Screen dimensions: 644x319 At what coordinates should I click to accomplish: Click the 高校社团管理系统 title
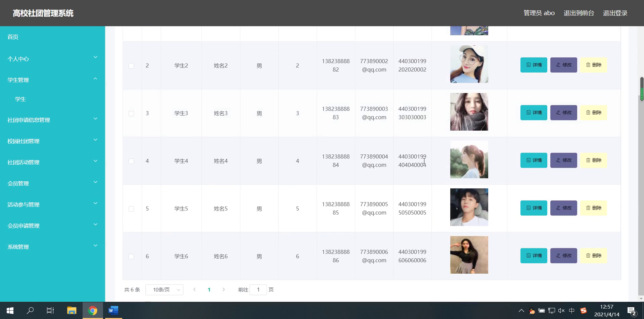(x=43, y=13)
